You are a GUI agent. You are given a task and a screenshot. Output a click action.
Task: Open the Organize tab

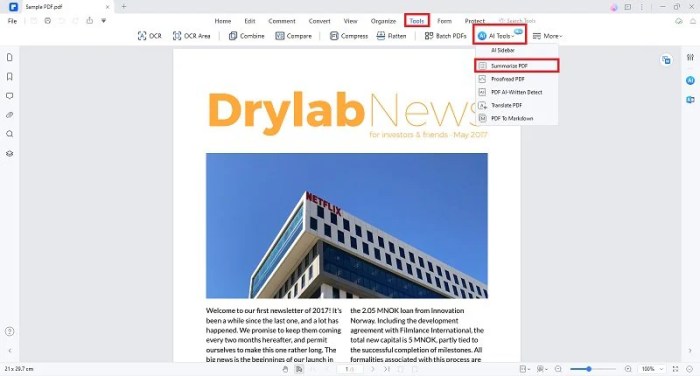coord(383,21)
